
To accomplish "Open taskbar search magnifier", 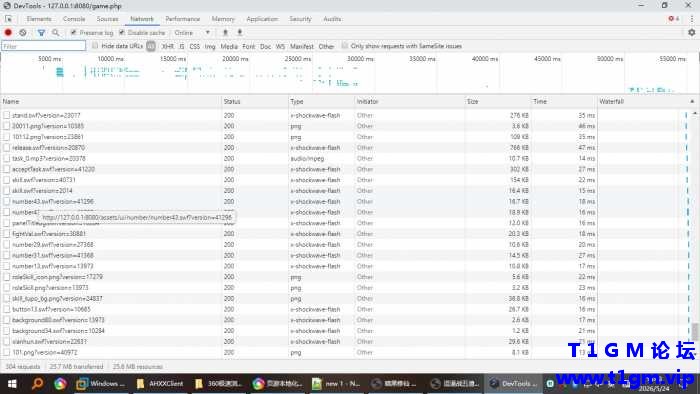I will (x=37, y=383).
